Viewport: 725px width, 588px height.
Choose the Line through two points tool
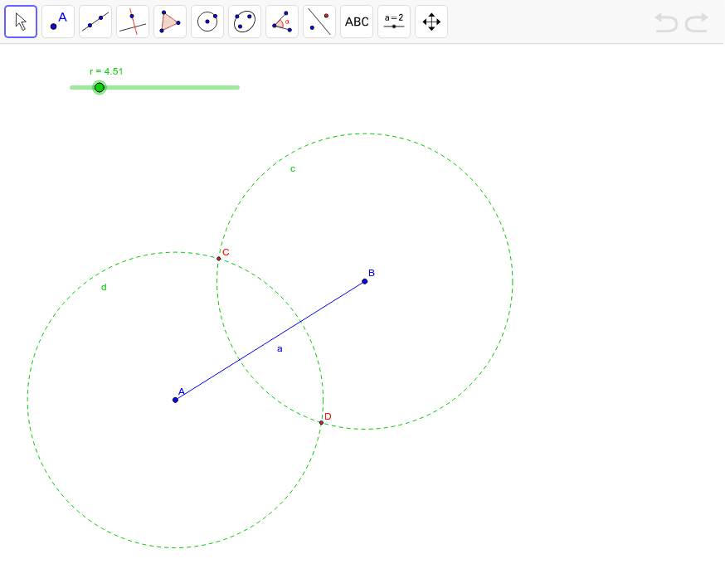click(x=95, y=22)
